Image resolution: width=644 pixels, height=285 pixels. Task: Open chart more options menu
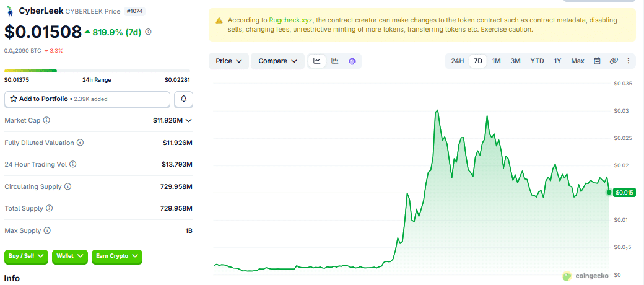(629, 61)
